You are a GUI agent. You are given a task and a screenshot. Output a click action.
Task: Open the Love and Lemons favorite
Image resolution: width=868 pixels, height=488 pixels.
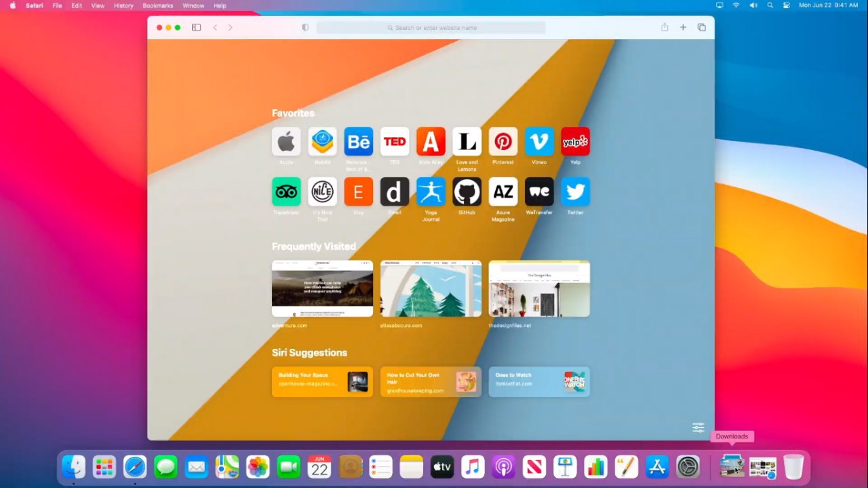(467, 141)
